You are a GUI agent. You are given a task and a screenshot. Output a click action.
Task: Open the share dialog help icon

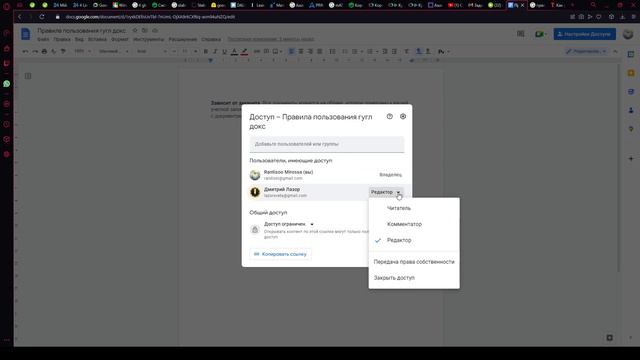click(x=389, y=116)
